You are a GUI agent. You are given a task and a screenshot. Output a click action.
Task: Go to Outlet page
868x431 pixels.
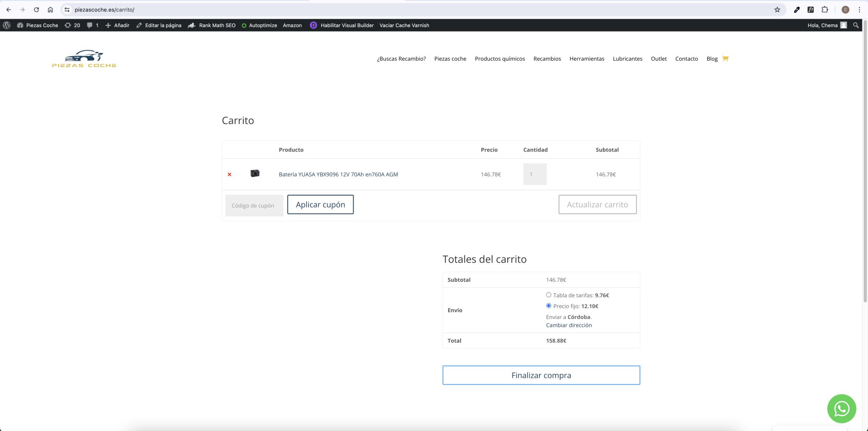click(x=659, y=59)
